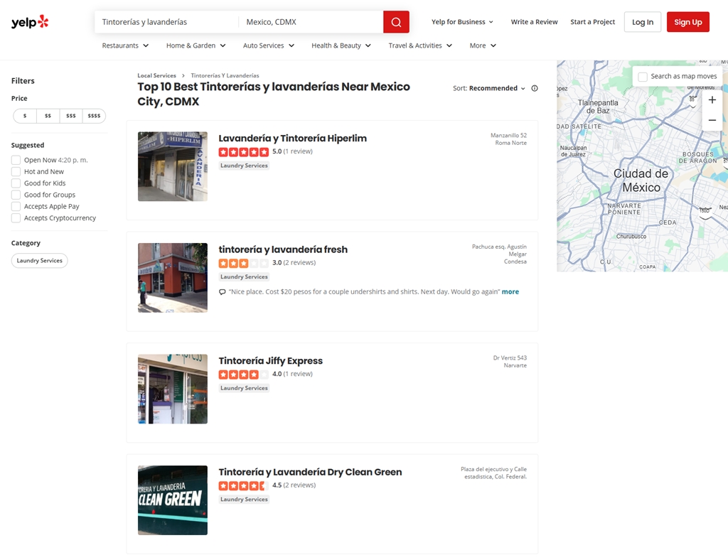Click the sort info icon
The height and width of the screenshot is (560, 728).
coord(535,89)
